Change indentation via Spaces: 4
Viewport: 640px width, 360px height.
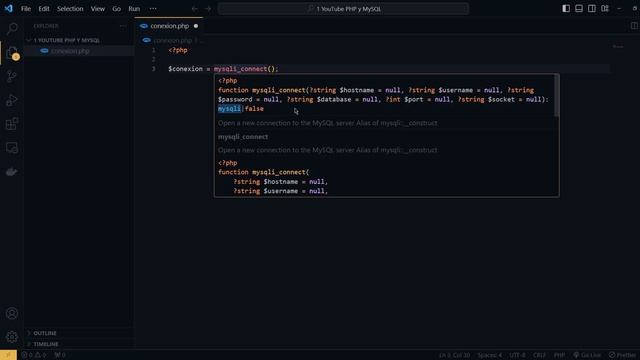click(490, 355)
